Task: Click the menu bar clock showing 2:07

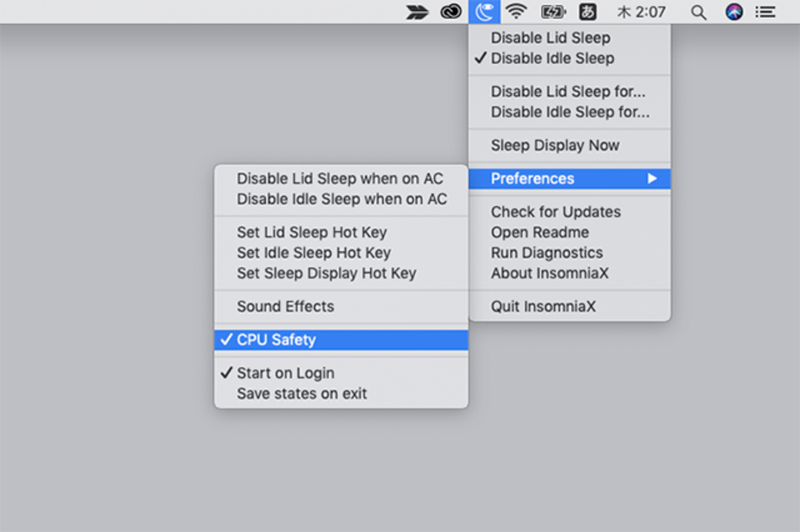Action: point(641,12)
